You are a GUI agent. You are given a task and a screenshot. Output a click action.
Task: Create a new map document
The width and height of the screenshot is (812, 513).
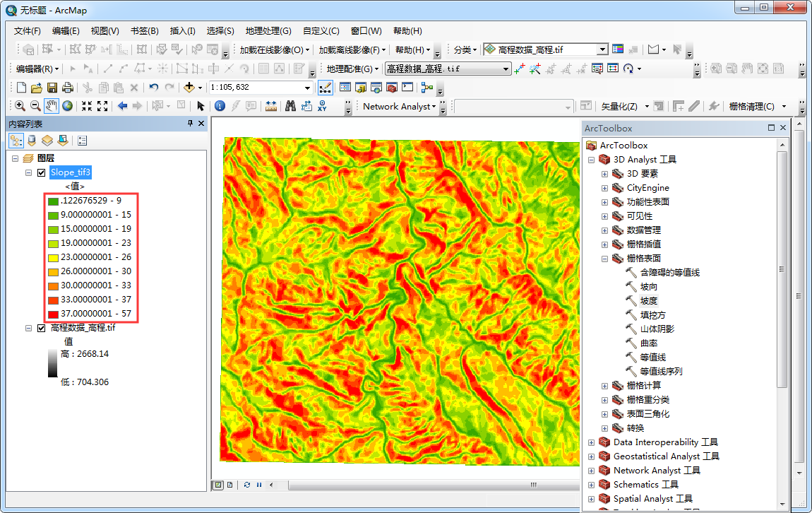coord(21,88)
